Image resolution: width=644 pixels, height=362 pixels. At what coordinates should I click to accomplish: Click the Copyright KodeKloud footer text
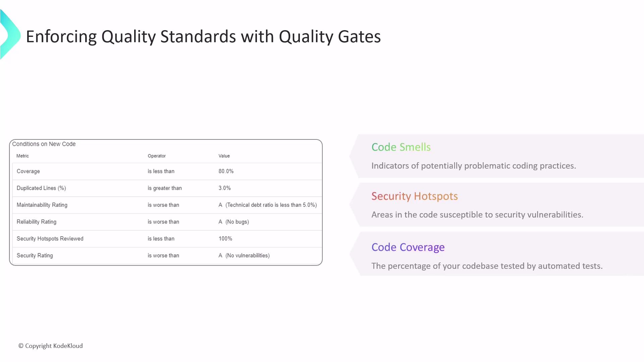tap(51, 346)
